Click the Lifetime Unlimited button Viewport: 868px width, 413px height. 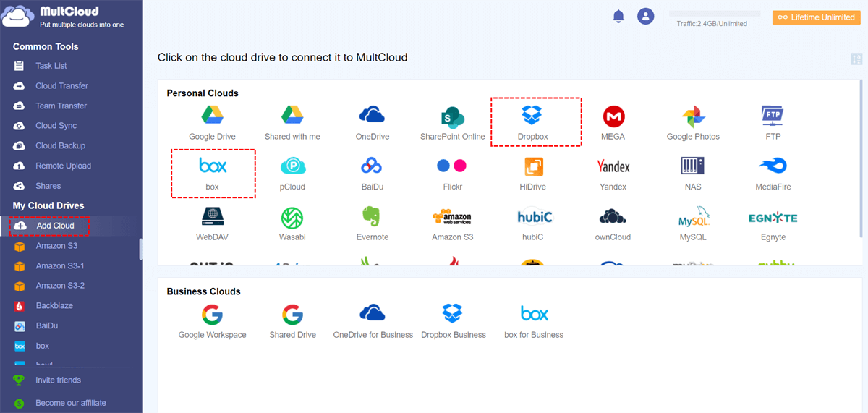pyautogui.click(x=816, y=17)
